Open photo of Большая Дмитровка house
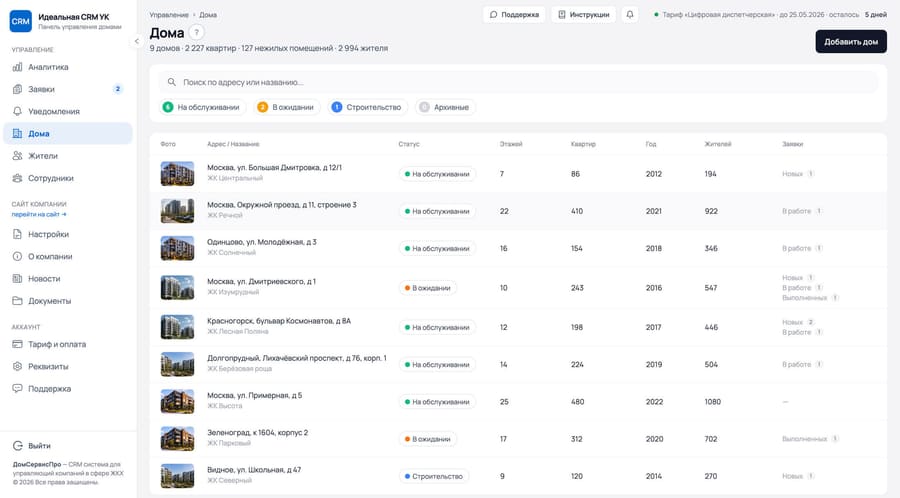The image size is (900, 498). (177, 174)
